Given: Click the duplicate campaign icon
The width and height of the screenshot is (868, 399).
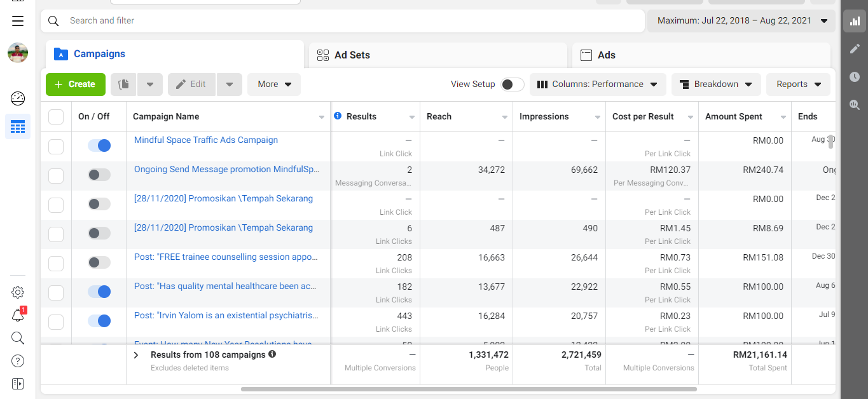Looking at the screenshot, I should point(124,85).
